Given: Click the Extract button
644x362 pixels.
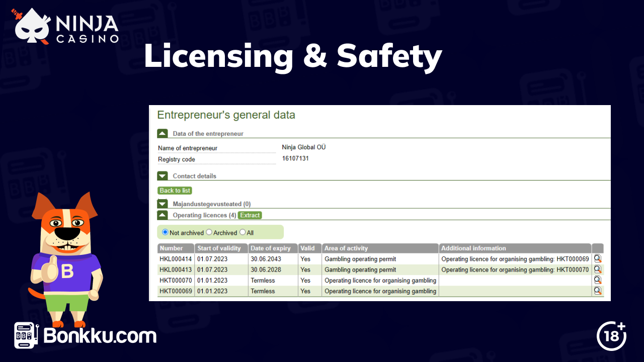Looking at the screenshot, I should point(250,215).
